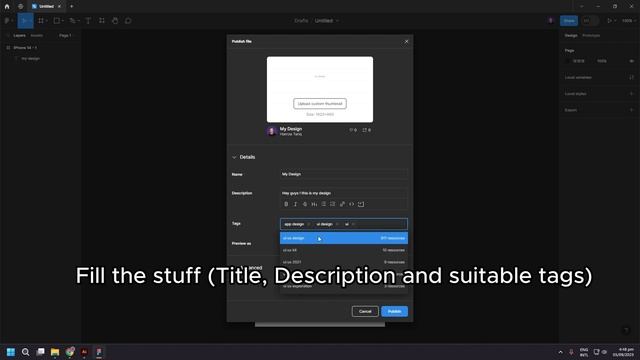The height and width of the screenshot is (360, 640).
Task: Remove the app design tag
Action: (309, 224)
